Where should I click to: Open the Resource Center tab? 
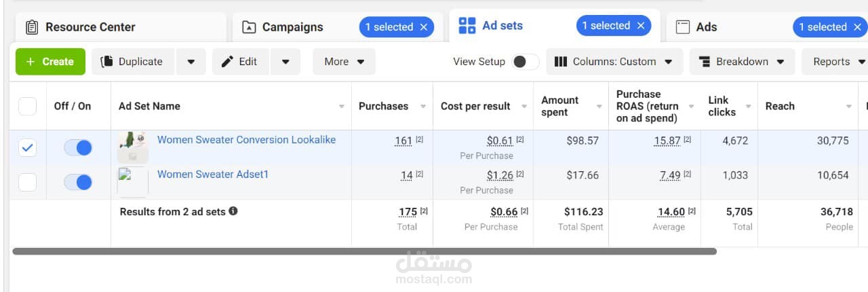90,27
